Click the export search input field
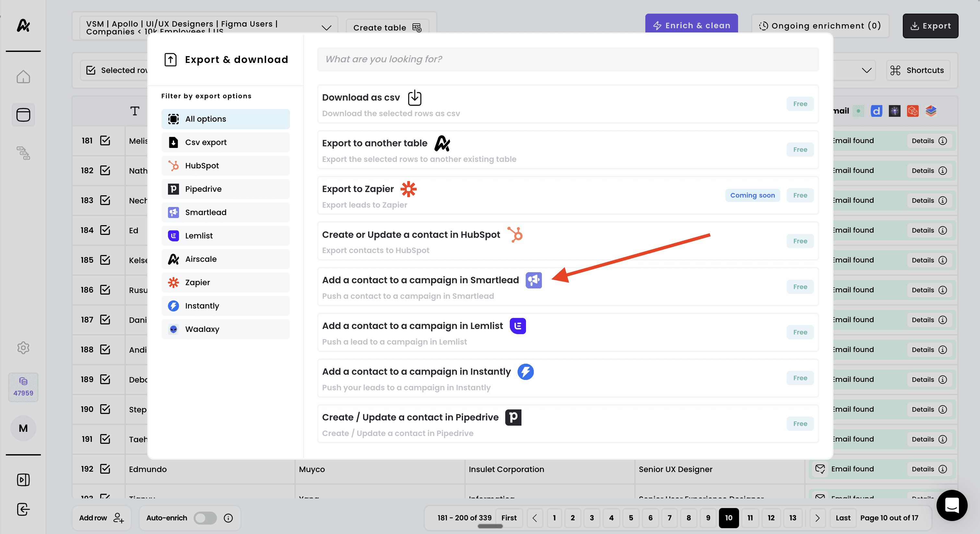This screenshot has height=534, width=980. [x=567, y=59]
